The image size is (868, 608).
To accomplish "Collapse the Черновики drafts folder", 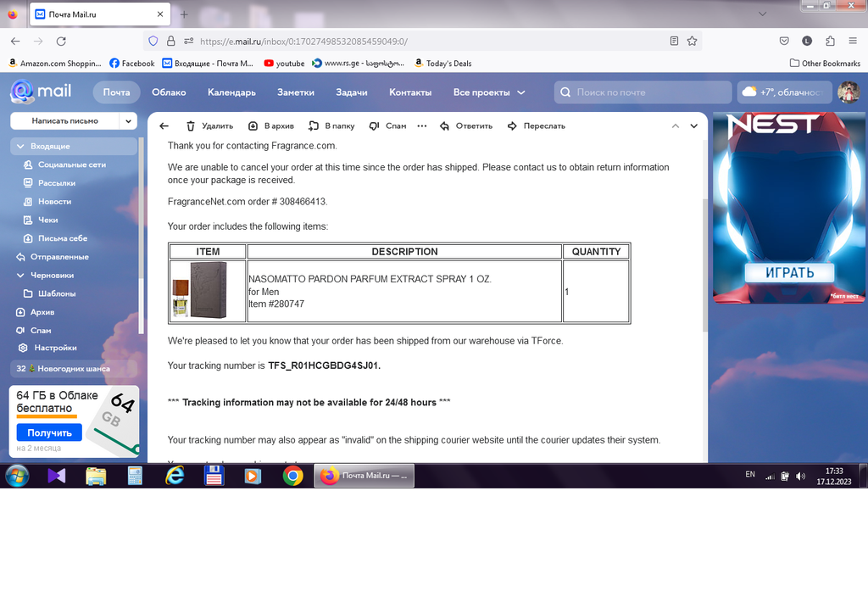I will pos(20,276).
